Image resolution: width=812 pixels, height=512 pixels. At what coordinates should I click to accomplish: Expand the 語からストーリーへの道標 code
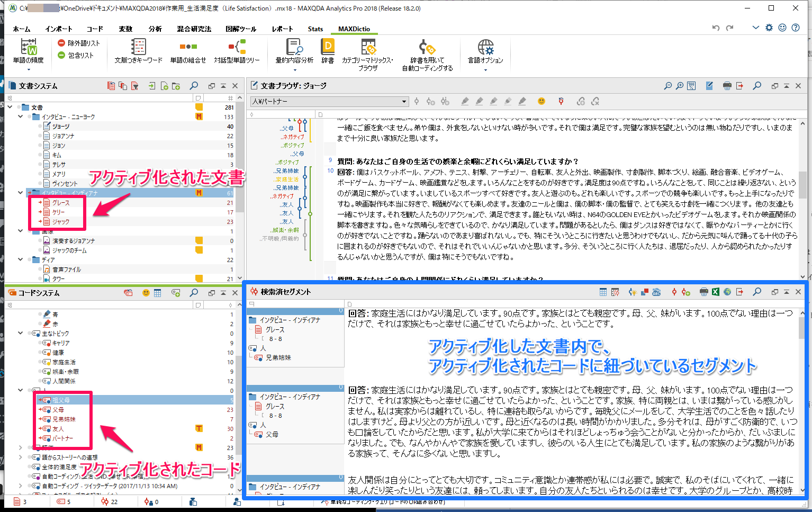click(20, 457)
